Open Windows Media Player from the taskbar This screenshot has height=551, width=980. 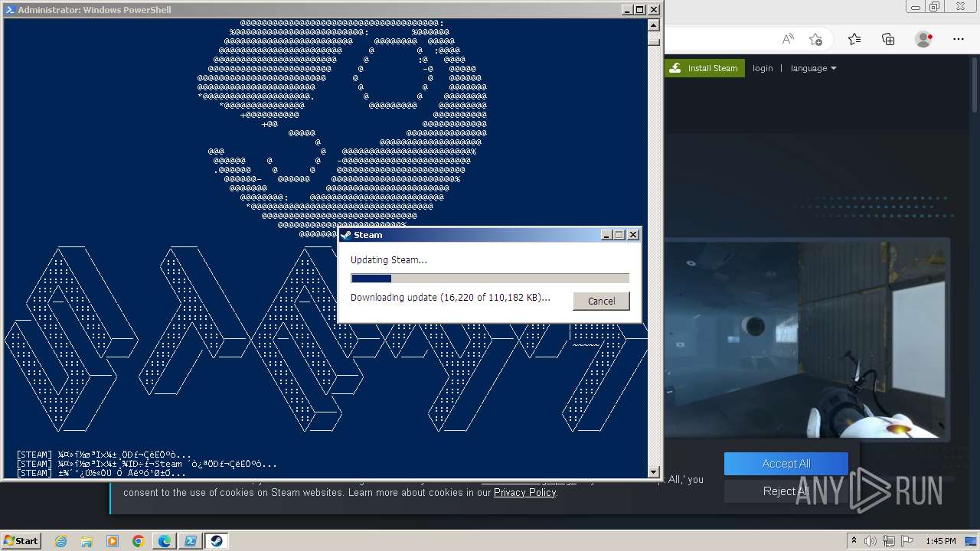113,541
